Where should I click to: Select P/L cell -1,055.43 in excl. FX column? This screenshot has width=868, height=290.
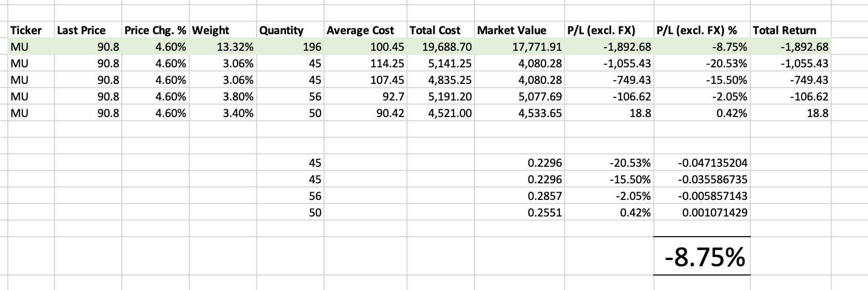point(610,64)
